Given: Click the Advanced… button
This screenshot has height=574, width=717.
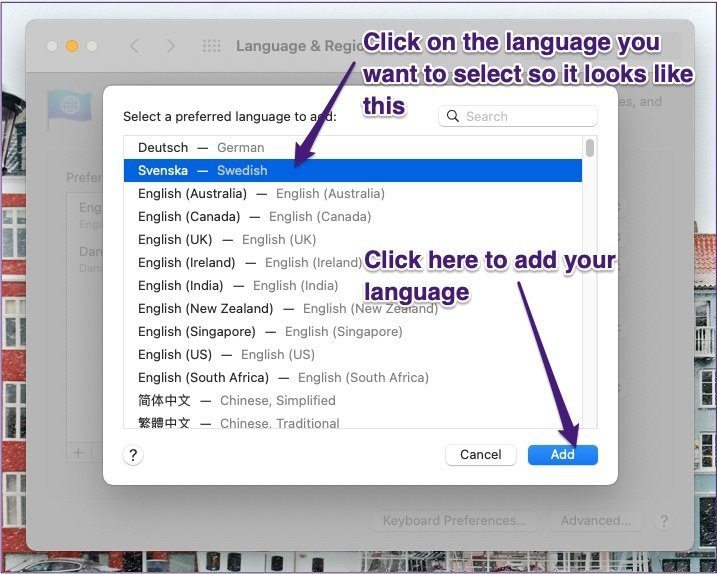Looking at the screenshot, I should (x=595, y=520).
